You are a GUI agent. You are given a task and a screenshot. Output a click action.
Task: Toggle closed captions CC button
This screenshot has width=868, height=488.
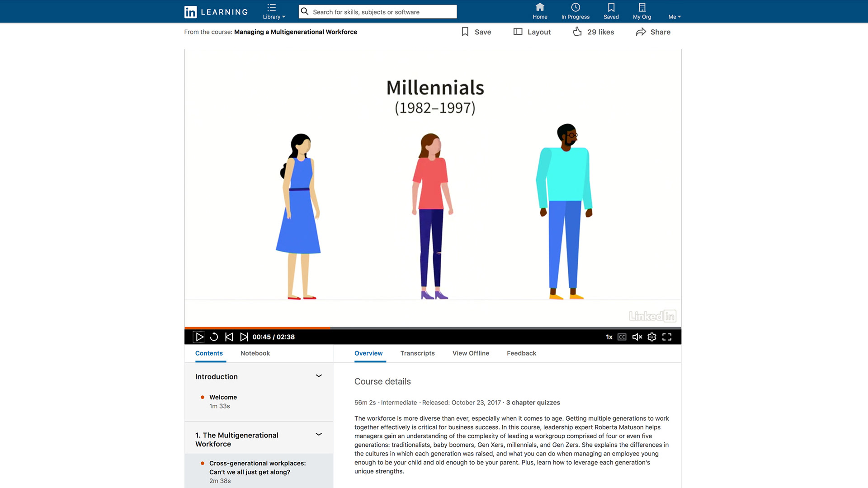coord(622,337)
